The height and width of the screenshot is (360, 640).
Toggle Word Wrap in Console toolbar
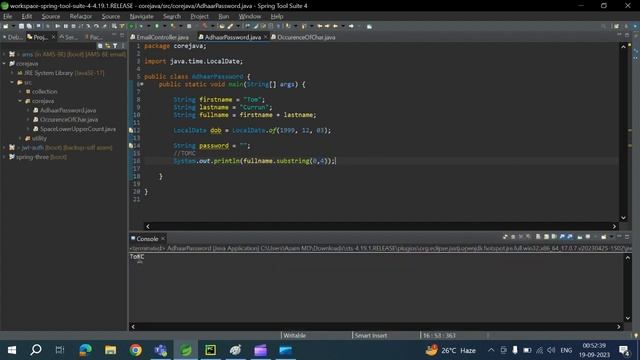pos(554,237)
